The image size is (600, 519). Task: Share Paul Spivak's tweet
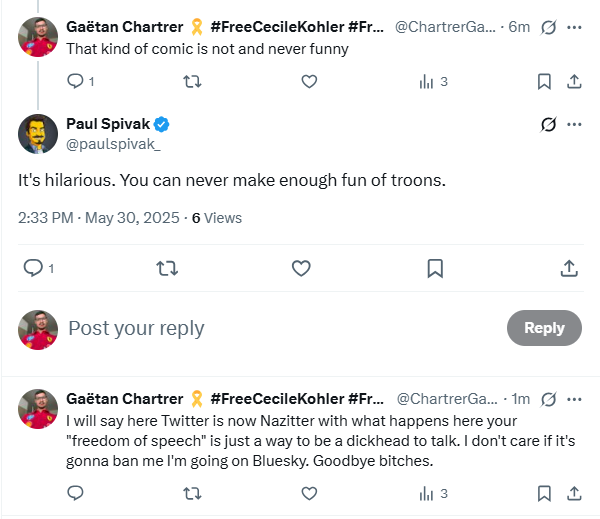pos(568,268)
